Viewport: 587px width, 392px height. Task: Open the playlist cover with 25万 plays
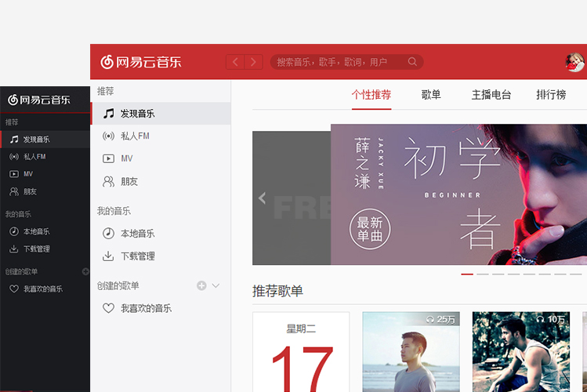coord(411,352)
